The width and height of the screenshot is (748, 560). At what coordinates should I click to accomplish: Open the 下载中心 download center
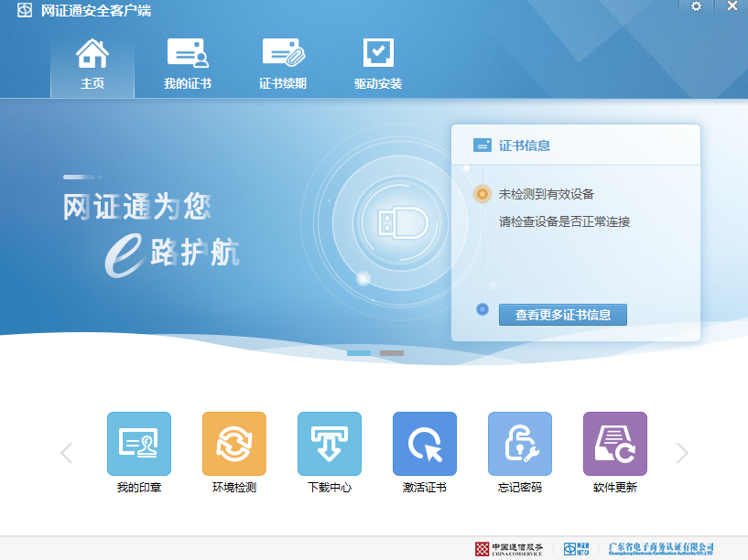click(330, 444)
